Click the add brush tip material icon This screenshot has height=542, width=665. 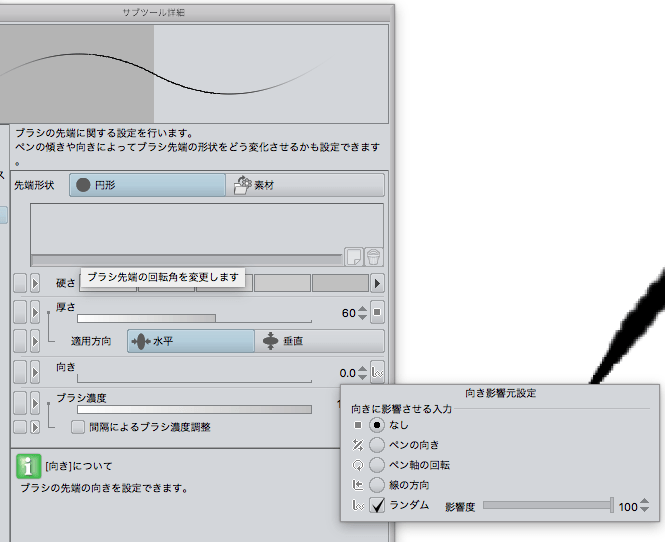tap(353, 257)
